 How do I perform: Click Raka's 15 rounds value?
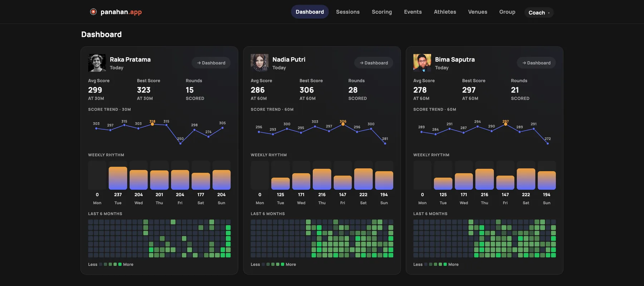pyautogui.click(x=190, y=90)
